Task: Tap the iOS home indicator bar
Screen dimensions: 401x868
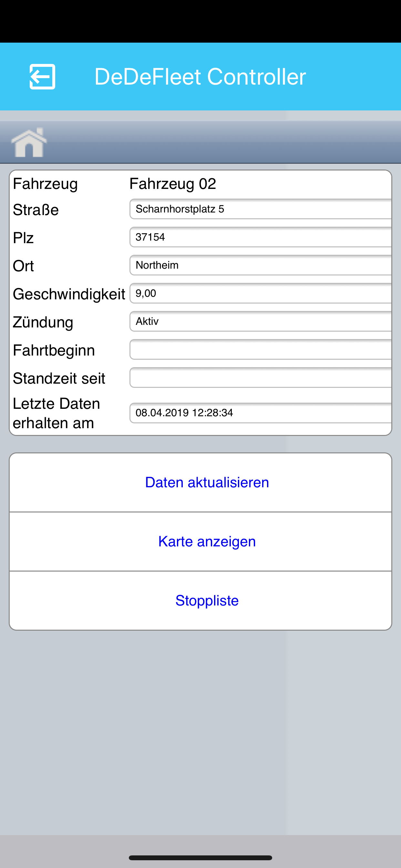Action: [x=200, y=858]
